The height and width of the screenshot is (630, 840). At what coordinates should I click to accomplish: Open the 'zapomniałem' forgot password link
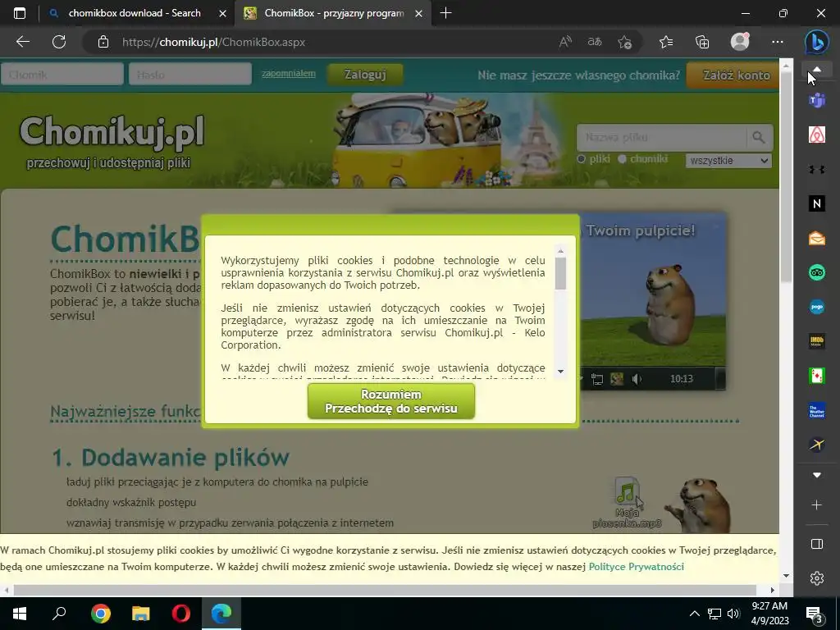coord(288,73)
